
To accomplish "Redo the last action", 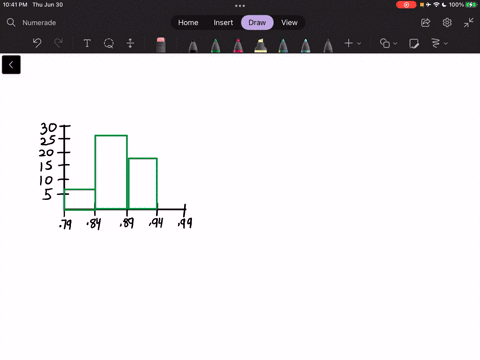I will coord(58,43).
